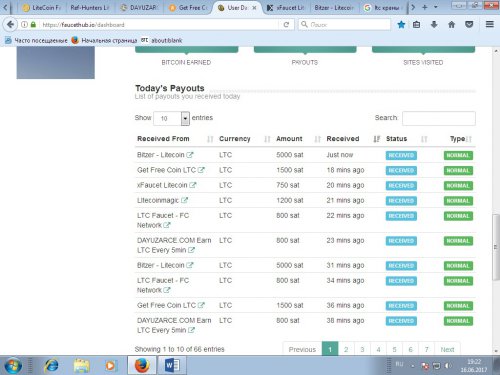Expand the show entries dropdown

(185, 118)
